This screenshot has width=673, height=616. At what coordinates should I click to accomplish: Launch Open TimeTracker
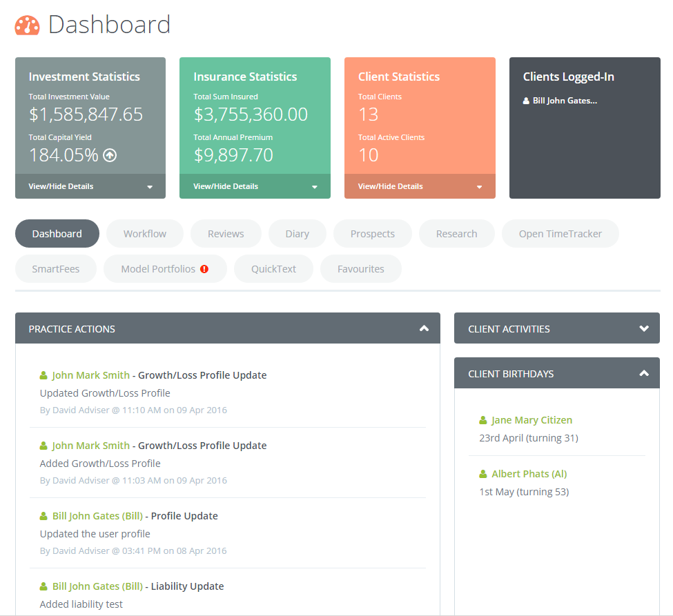(x=560, y=234)
